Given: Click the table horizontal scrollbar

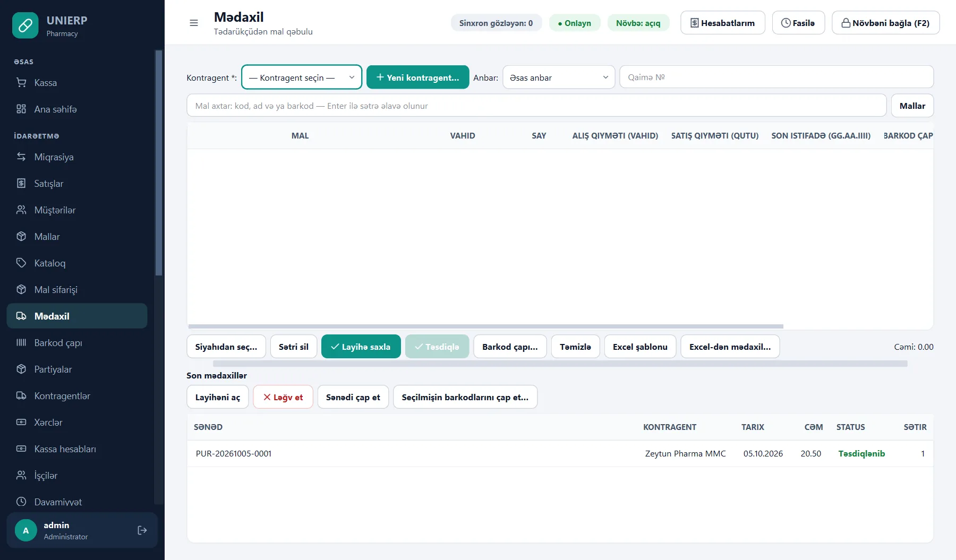Looking at the screenshot, I should pyautogui.click(x=485, y=326).
